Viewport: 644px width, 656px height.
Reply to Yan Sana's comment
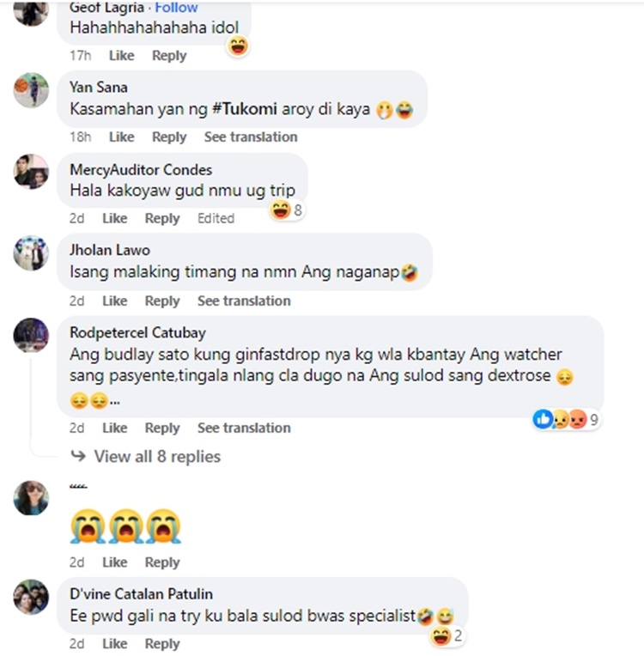(169, 137)
